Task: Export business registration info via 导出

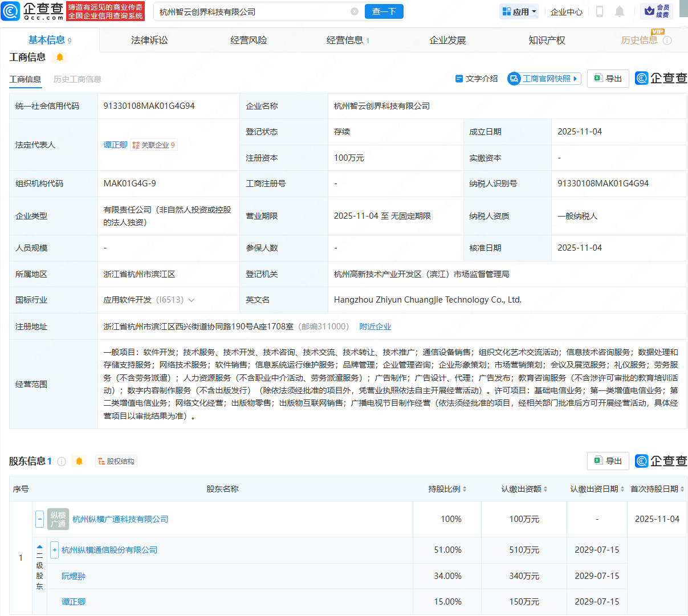Action: [x=608, y=79]
